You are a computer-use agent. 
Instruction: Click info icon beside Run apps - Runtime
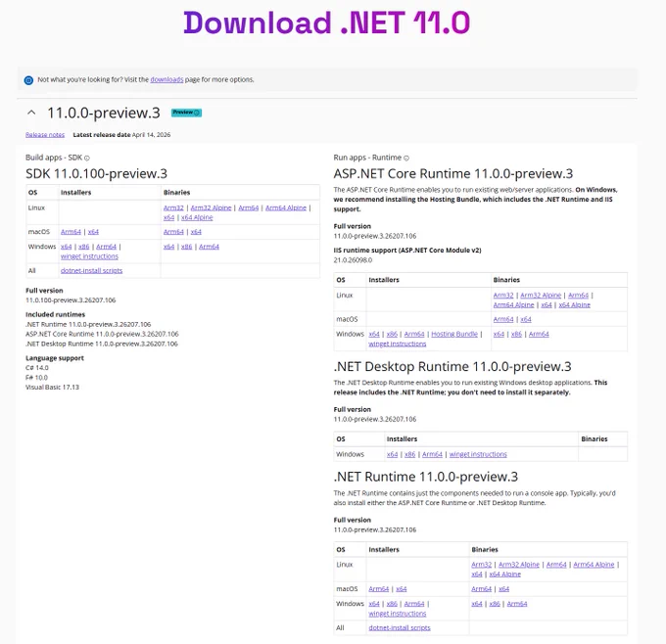click(x=406, y=158)
